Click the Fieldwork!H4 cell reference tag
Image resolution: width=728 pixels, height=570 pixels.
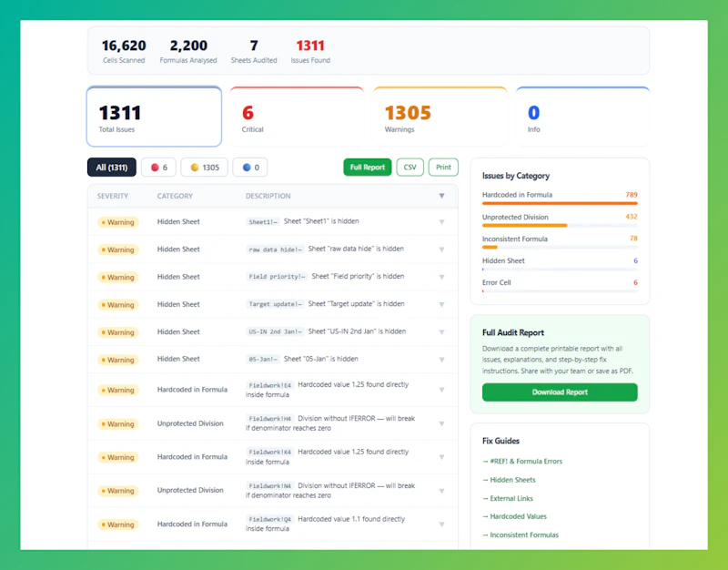[269, 419]
